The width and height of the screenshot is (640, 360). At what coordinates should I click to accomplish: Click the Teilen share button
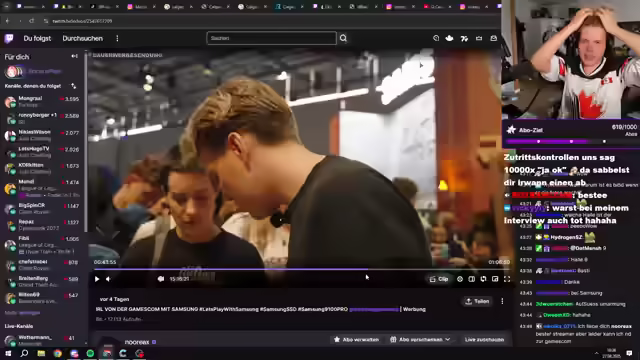coord(477,301)
